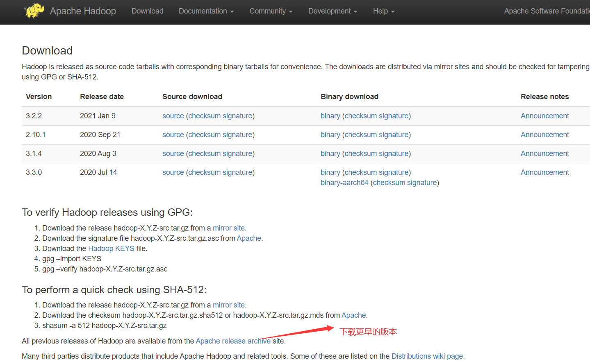The height and width of the screenshot is (364, 590).
Task: Open the Apache release archive link
Action: 233,341
